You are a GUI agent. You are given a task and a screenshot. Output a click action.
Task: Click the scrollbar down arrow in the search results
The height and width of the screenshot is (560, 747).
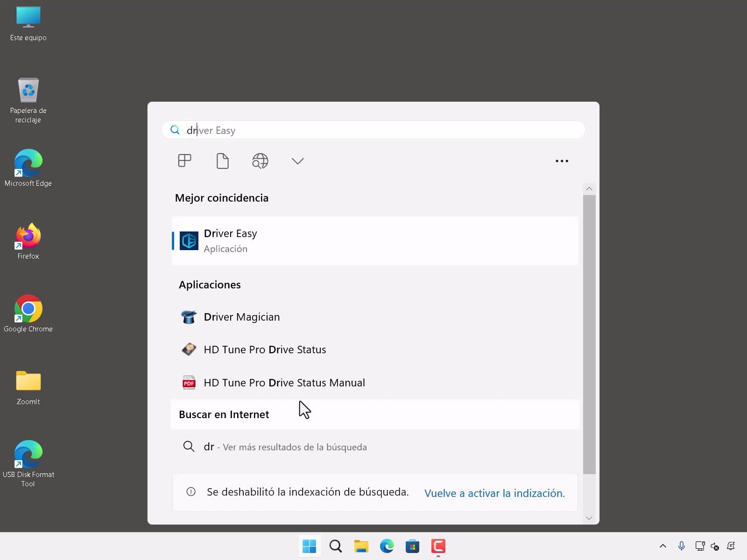(589, 518)
